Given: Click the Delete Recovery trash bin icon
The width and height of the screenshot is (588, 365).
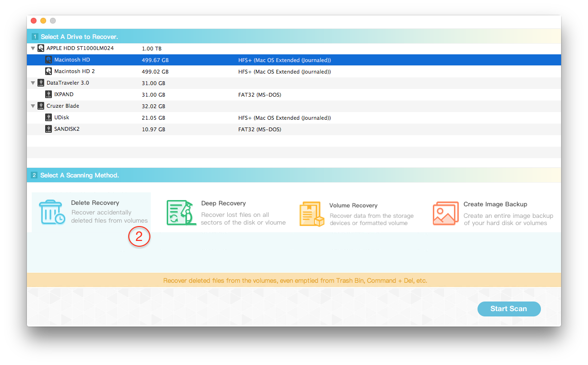Looking at the screenshot, I should click(52, 213).
